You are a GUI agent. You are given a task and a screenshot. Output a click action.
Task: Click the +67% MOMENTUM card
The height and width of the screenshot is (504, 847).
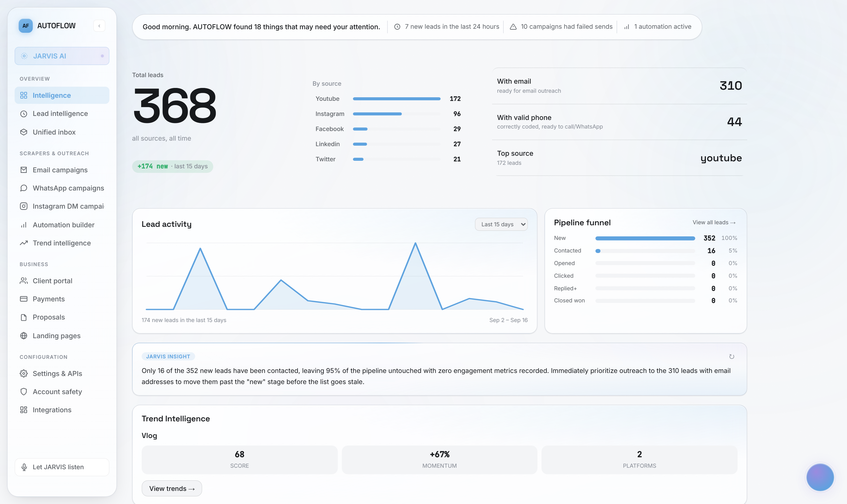439,460
